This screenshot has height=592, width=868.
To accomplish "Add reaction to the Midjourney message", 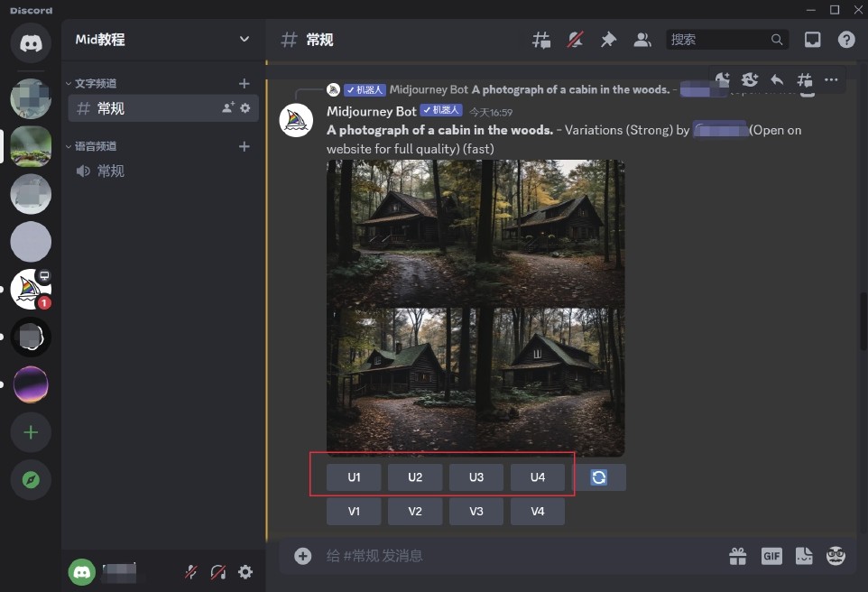I will click(x=723, y=79).
